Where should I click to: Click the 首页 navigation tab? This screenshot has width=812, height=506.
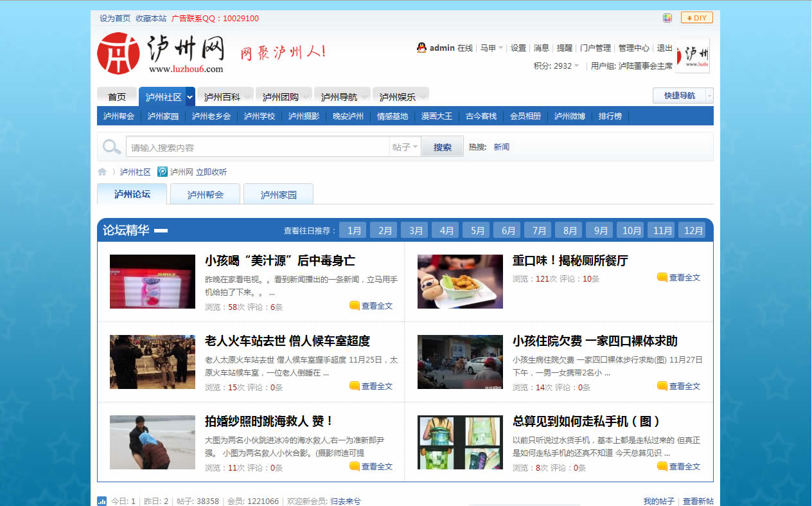(x=117, y=97)
